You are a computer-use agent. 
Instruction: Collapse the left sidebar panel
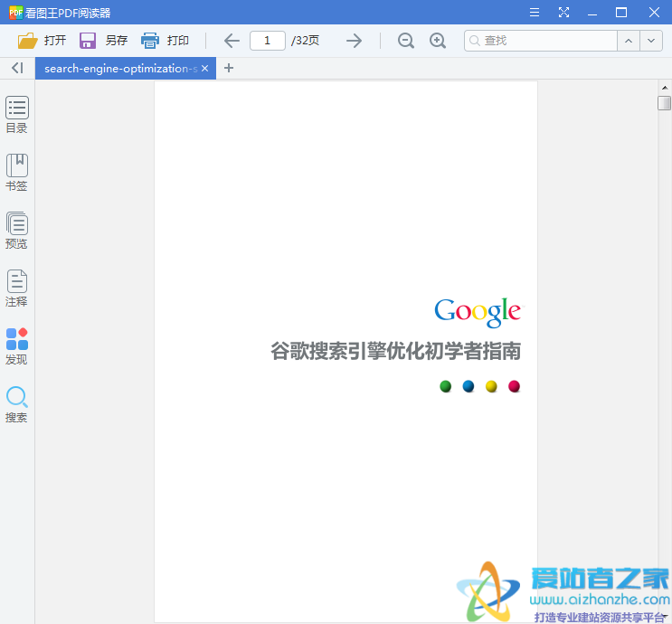[17, 68]
